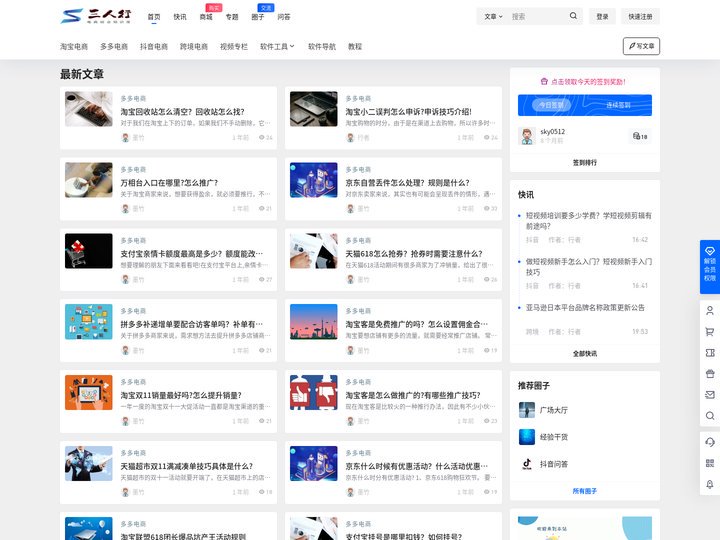This screenshot has height=540, width=720.
Task: Click the coupon ticket icon in right sidebar
Action: (709, 353)
